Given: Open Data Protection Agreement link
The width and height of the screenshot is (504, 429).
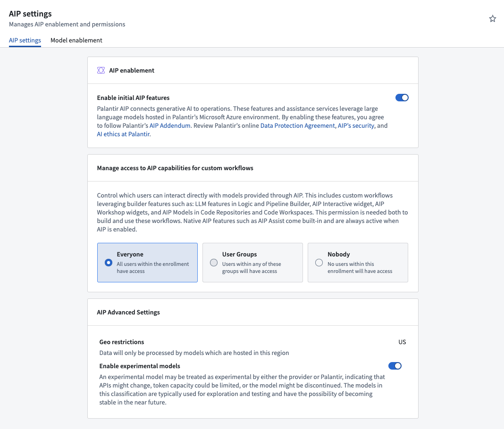Looking at the screenshot, I should [x=297, y=125].
